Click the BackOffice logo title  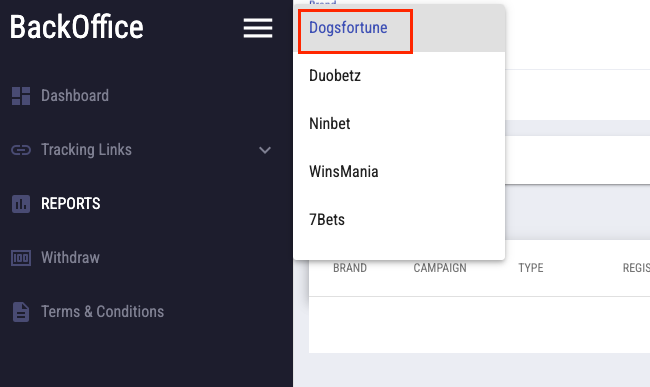click(x=77, y=27)
